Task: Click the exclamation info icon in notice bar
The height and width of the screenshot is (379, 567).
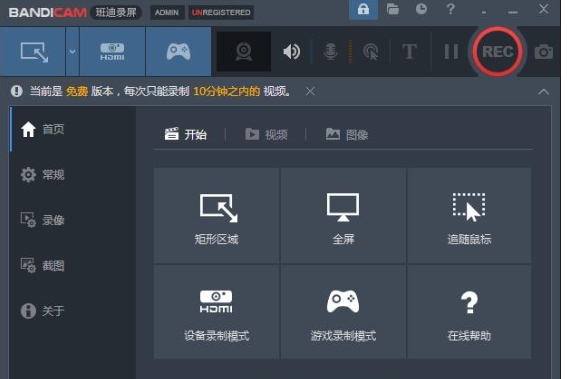Action: 17,91
